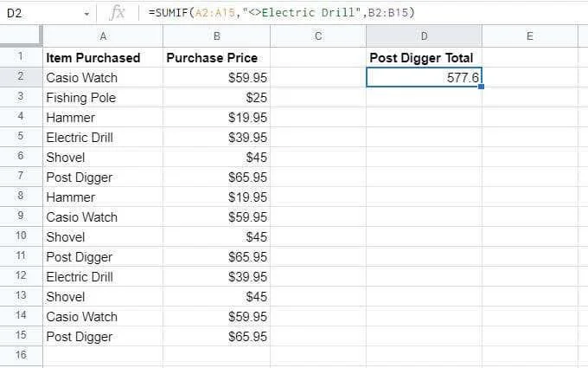Select row 1 header
This screenshot has width=588, height=368.
pos(21,57)
